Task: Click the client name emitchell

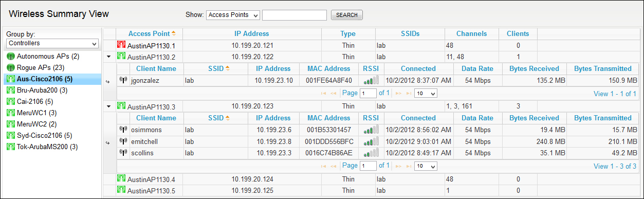Action: pyautogui.click(x=145, y=141)
